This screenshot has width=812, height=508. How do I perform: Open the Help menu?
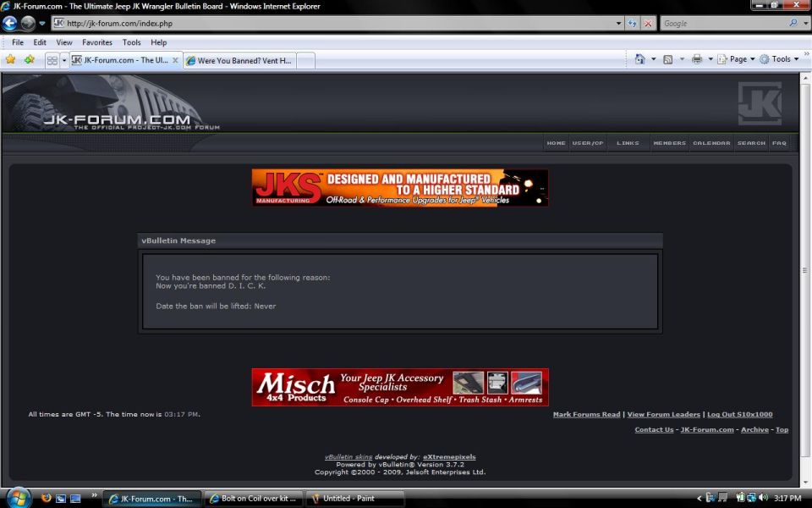point(158,42)
